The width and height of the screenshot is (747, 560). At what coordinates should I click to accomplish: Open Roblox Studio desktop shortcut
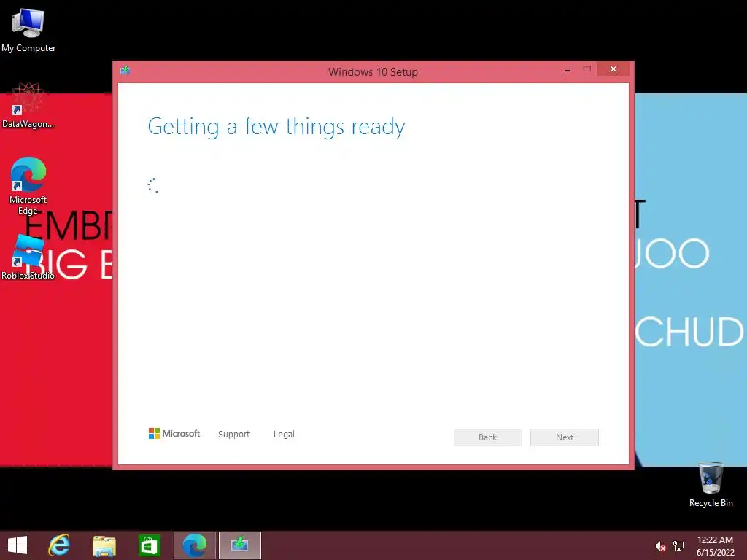click(28, 257)
